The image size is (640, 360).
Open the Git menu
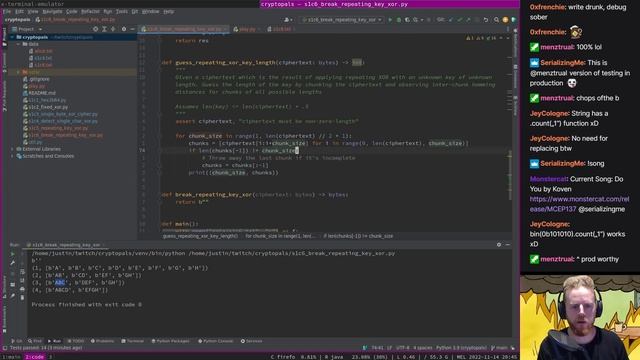tap(135, 11)
